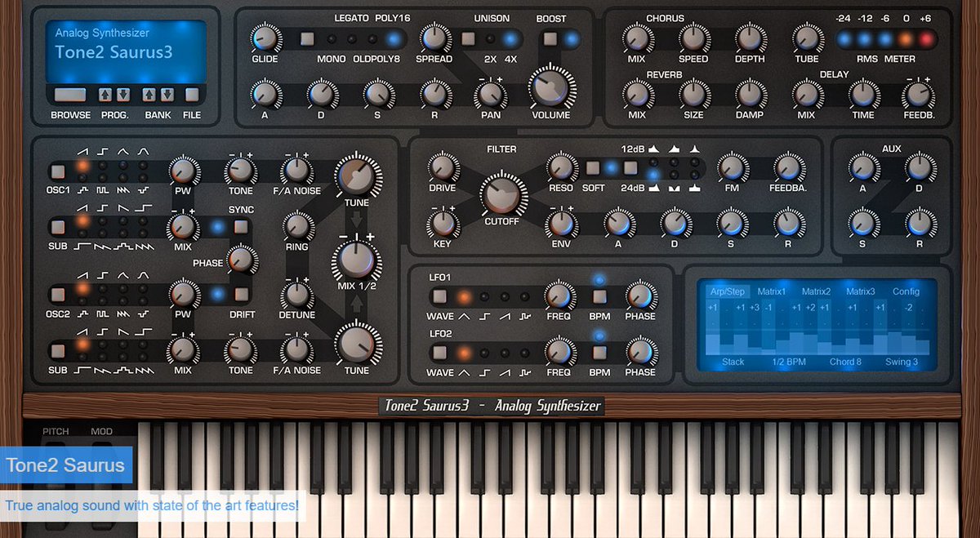Click the oscillator PHASE knob above DRIFT
Image resolution: width=980 pixels, height=538 pixels.
tap(241, 260)
